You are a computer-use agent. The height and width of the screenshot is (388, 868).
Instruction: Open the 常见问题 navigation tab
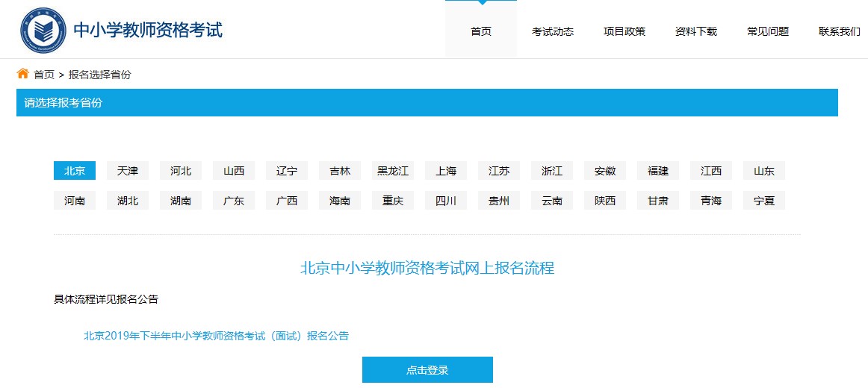click(768, 31)
